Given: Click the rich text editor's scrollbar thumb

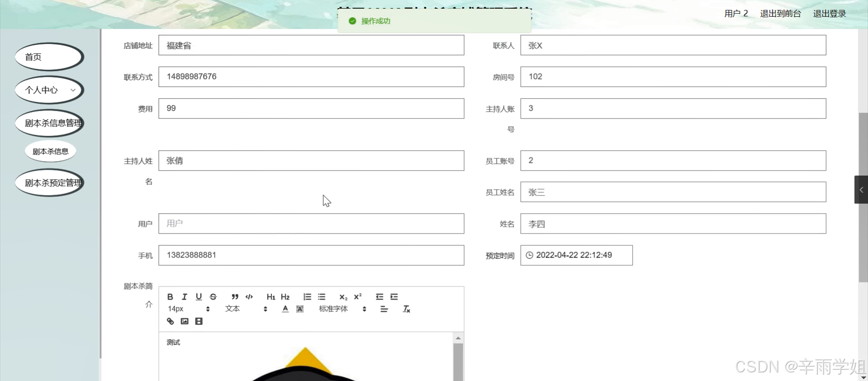Looking at the screenshot, I should [458, 362].
